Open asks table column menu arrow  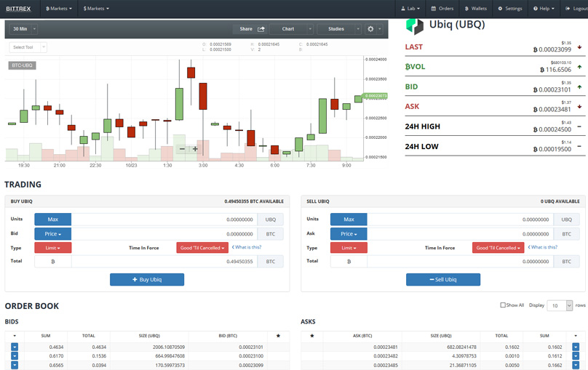[x=576, y=336]
